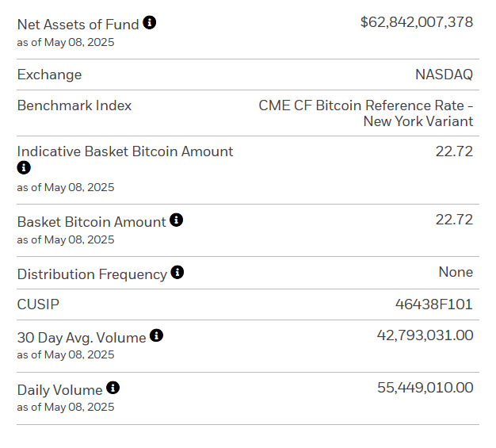Image resolution: width=496 pixels, height=448 pixels.
Task: Click the Net Assets value $62,842,007,378
Action: tap(416, 22)
